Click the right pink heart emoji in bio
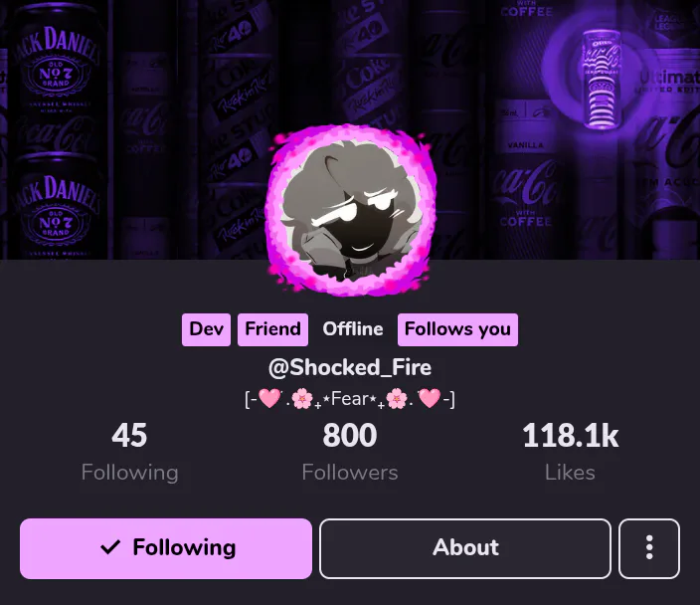This screenshot has height=605, width=700. [430, 398]
